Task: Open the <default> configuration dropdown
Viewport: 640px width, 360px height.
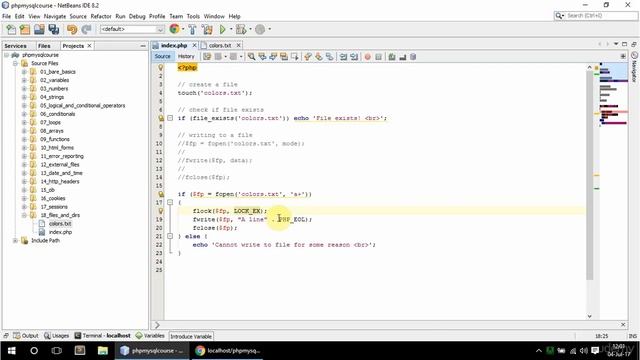Action: [x=132, y=29]
